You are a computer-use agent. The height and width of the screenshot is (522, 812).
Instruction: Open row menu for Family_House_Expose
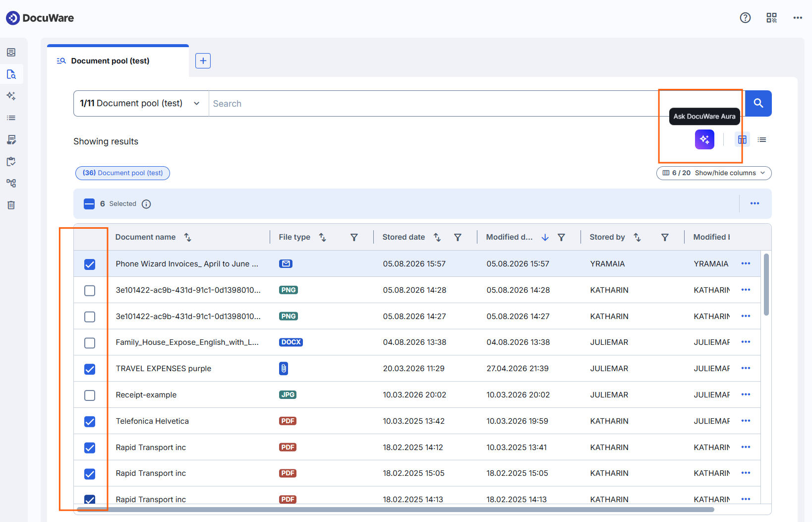pyautogui.click(x=746, y=342)
